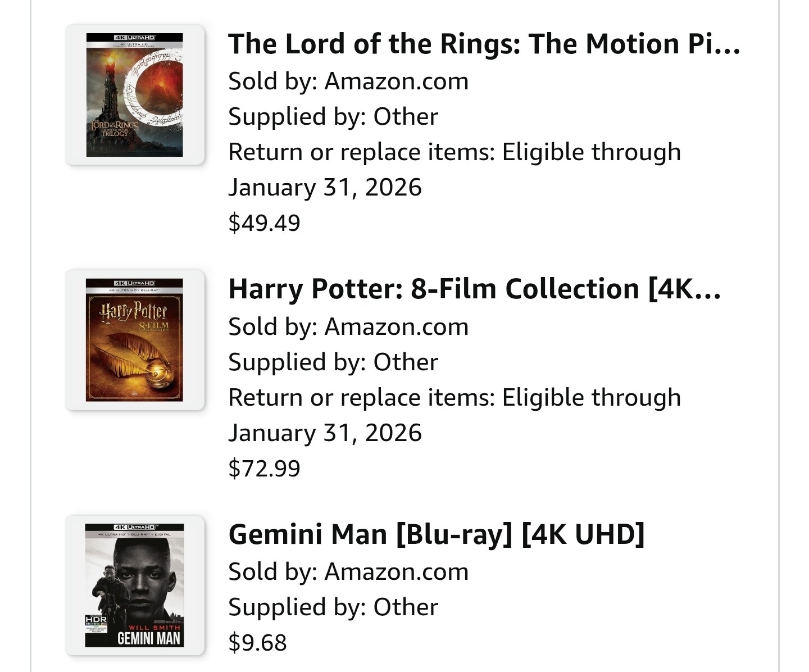809x672 pixels.
Task: Click the $49.49 price
Action: 264,223
